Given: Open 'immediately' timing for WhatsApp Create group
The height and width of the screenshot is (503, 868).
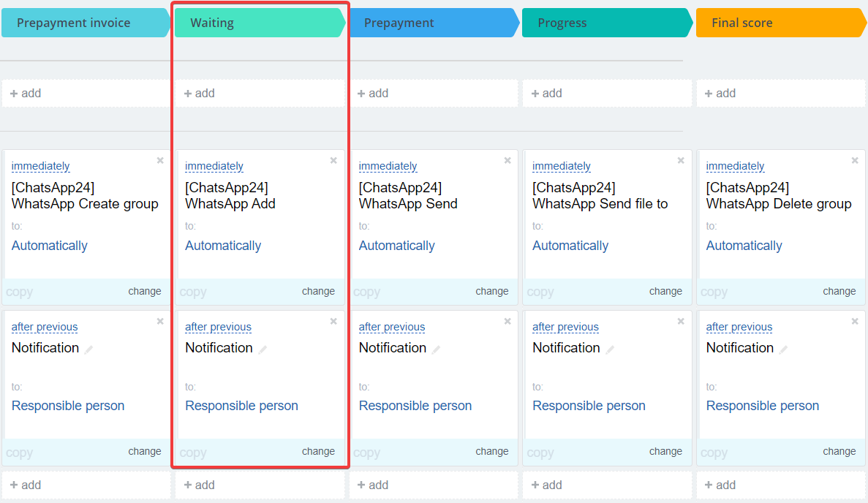Looking at the screenshot, I should (41, 167).
